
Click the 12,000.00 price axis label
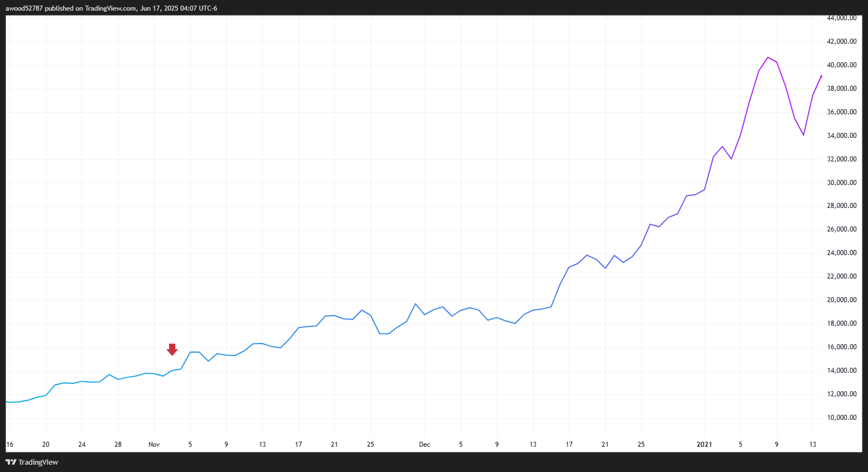click(x=842, y=394)
